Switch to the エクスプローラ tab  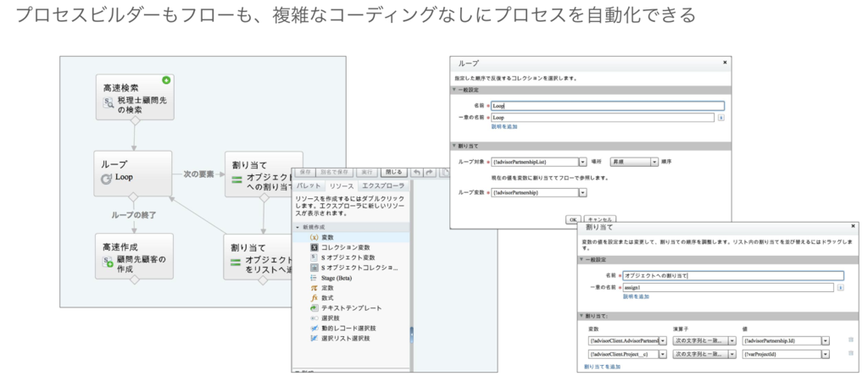(x=382, y=185)
